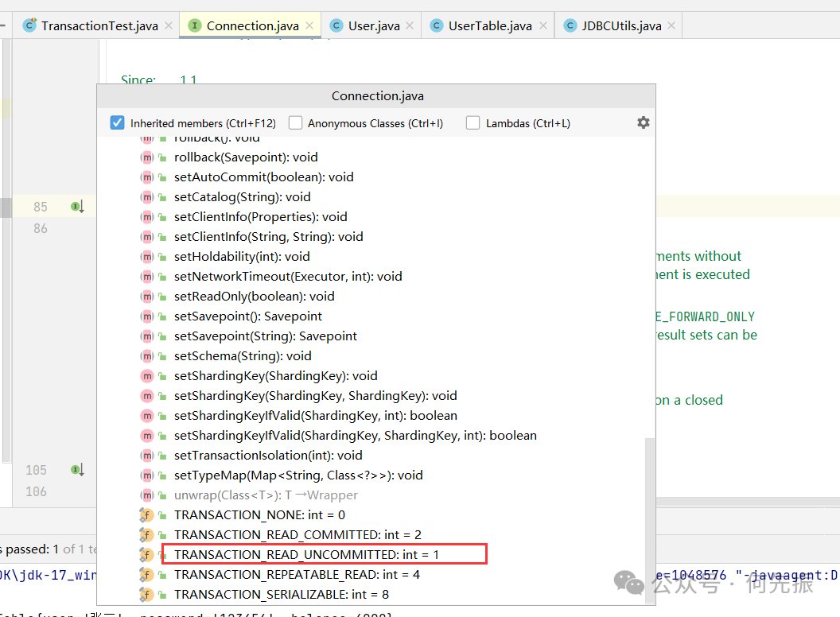Click method icon beside setSchema
Image resolution: width=840 pixels, height=617 pixels.
pyautogui.click(x=147, y=356)
